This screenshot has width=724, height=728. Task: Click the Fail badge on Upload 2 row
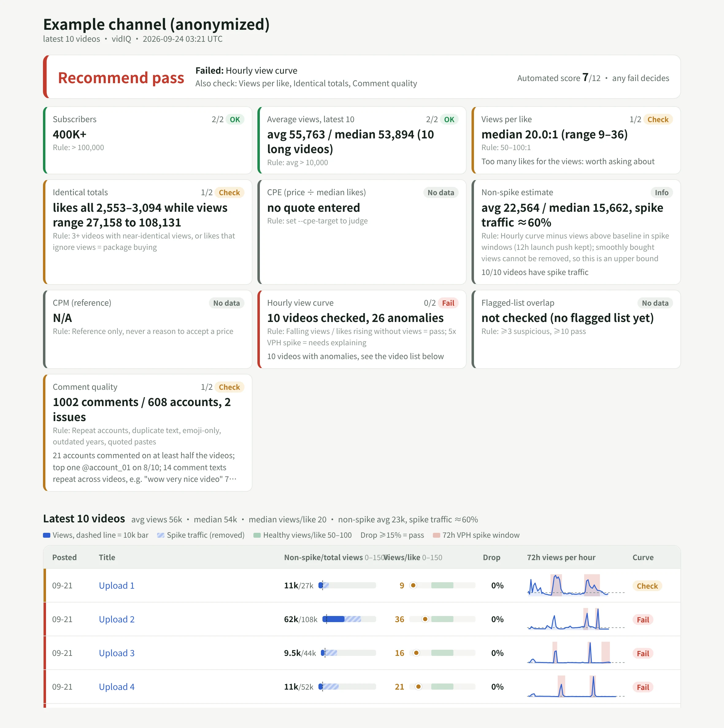pos(643,620)
